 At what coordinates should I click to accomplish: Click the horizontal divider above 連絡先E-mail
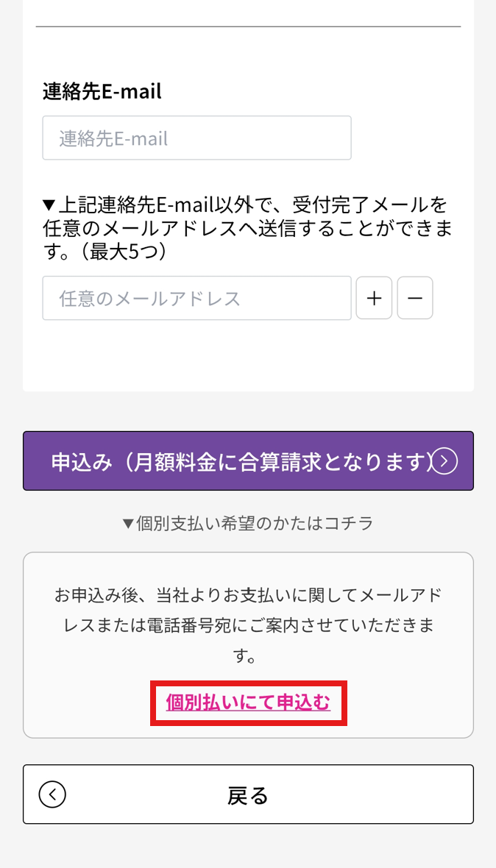(248, 27)
